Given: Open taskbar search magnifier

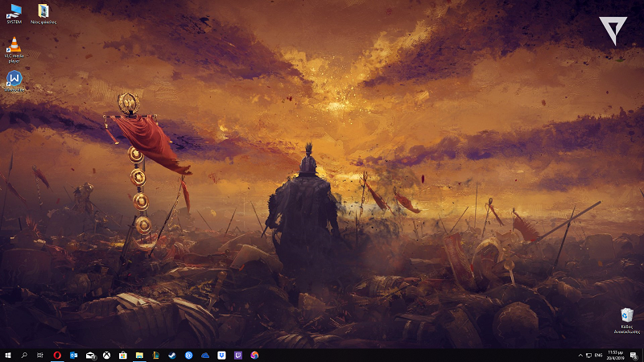Looking at the screenshot, I should click(24, 356).
